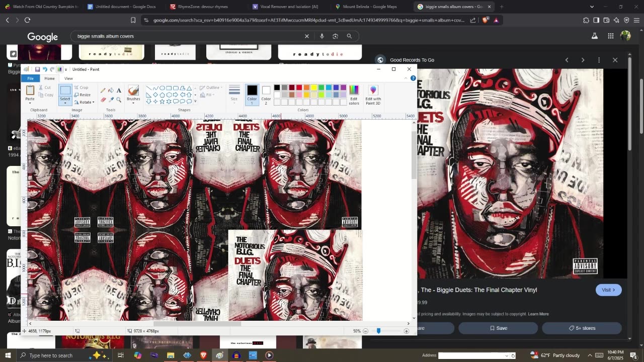Open Google Search Labs flask icon
Screen dimensions: 644x362
595,36
